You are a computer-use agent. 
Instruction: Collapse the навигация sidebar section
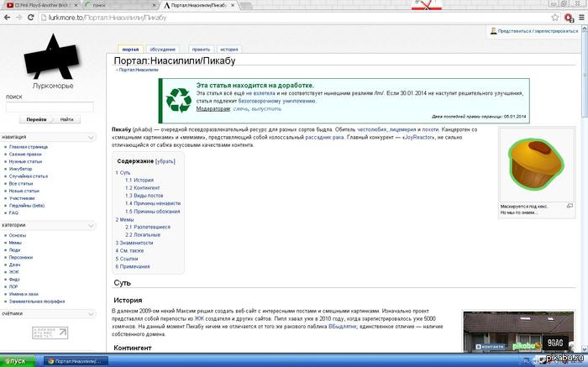click(91, 138)
